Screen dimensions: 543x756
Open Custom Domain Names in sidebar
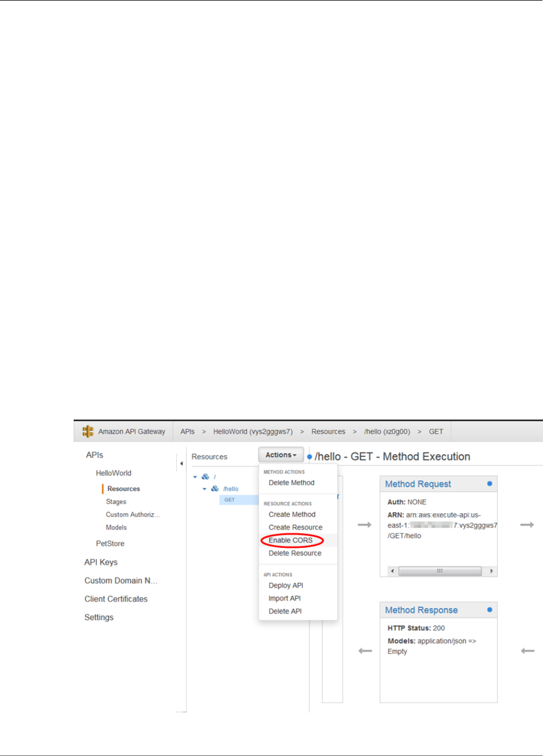coord(121,581)
